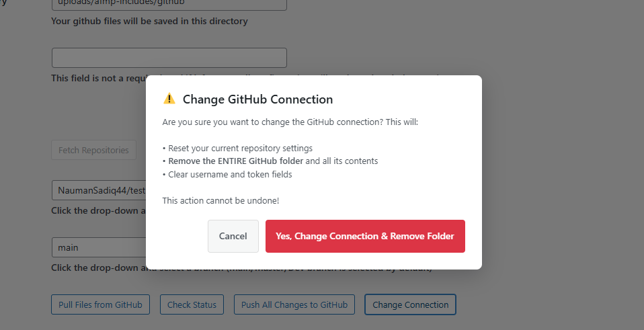Push All Changes to GitHub
Screen dimensions: 644x330
(294, 304)
